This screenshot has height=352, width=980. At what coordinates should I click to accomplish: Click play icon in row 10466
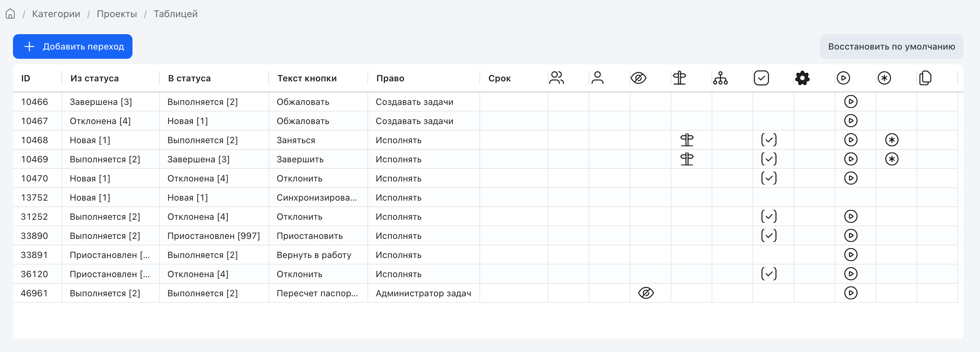coord(851,102)
